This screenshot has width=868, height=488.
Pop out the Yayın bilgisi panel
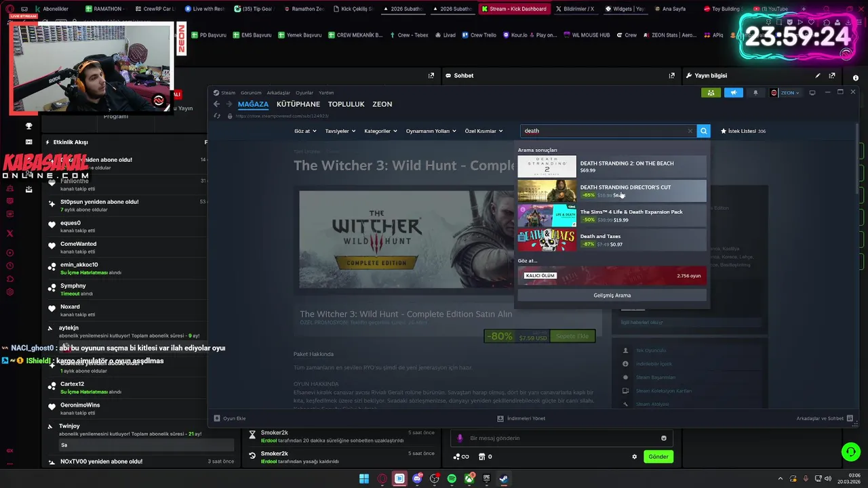click(x=832, y=75)
